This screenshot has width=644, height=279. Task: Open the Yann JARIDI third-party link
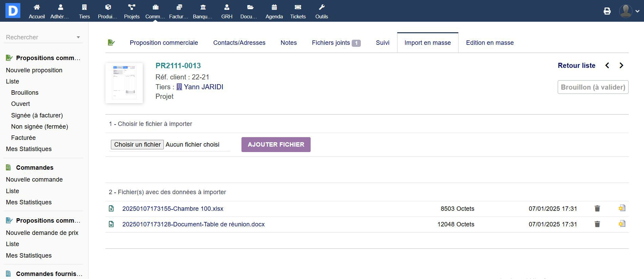pos(203,87)
